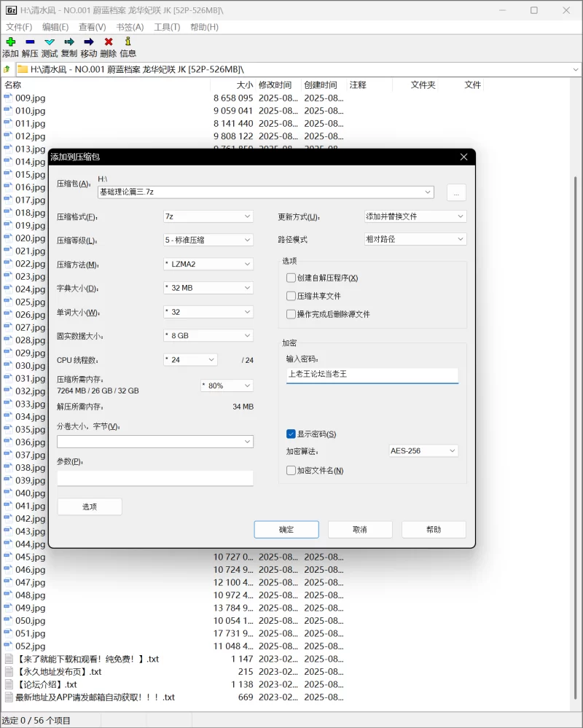Click the file list vertical scrollbar
This screenshot has height=728, width=583.
[577, 364]
